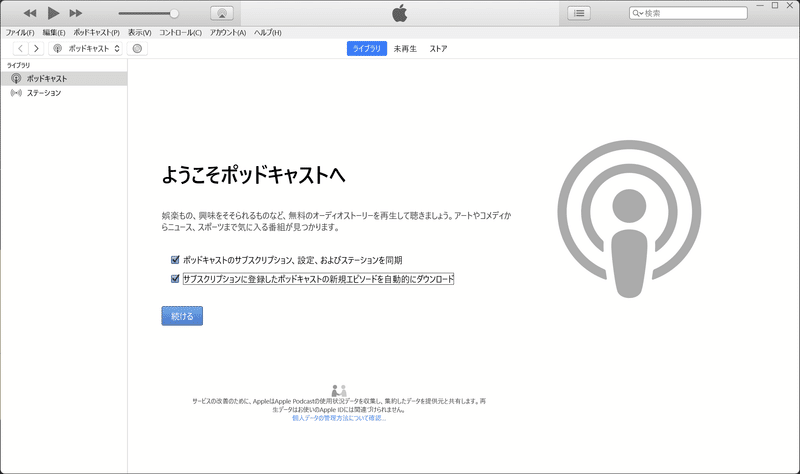Click the search magnifier dropdown icon
The height and width of the screenshot is (474, 800).
638,13
